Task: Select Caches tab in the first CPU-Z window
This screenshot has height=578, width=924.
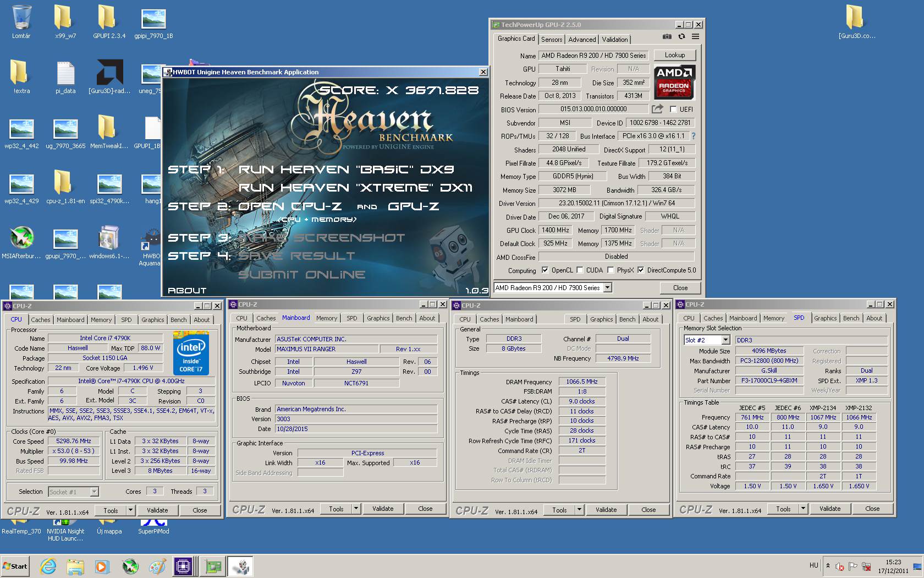Action: 40,320
